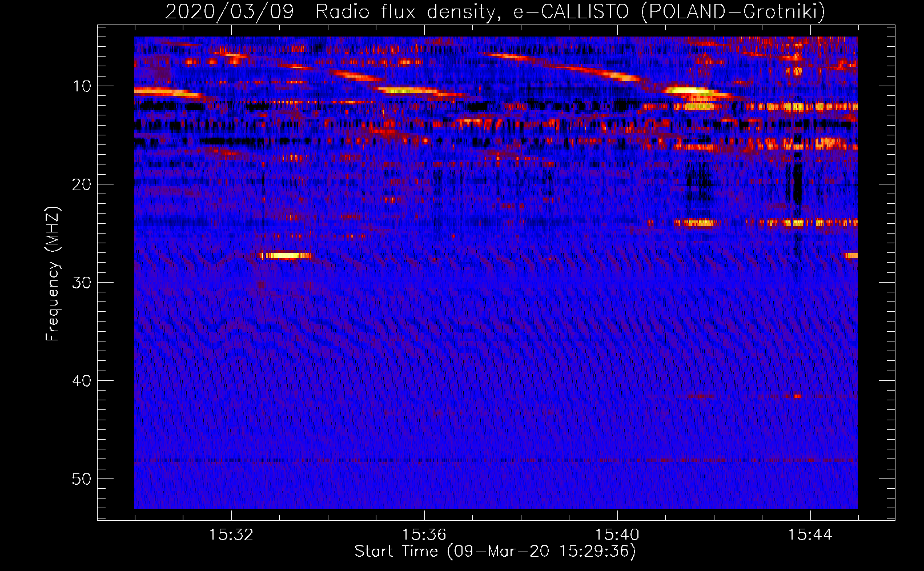The height and width of the screenshot is (571, 924).
Task: Click the 15:40 time tick label
Action: click(x=617, y=535)
